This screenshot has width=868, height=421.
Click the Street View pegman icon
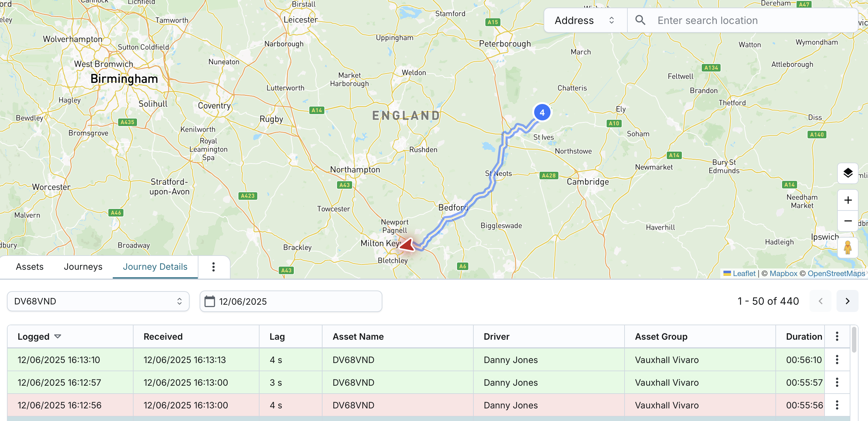[x=848, y=248]
